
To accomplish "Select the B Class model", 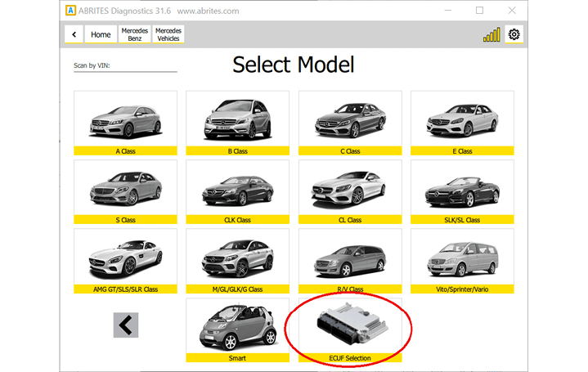I will click(237, 123).
